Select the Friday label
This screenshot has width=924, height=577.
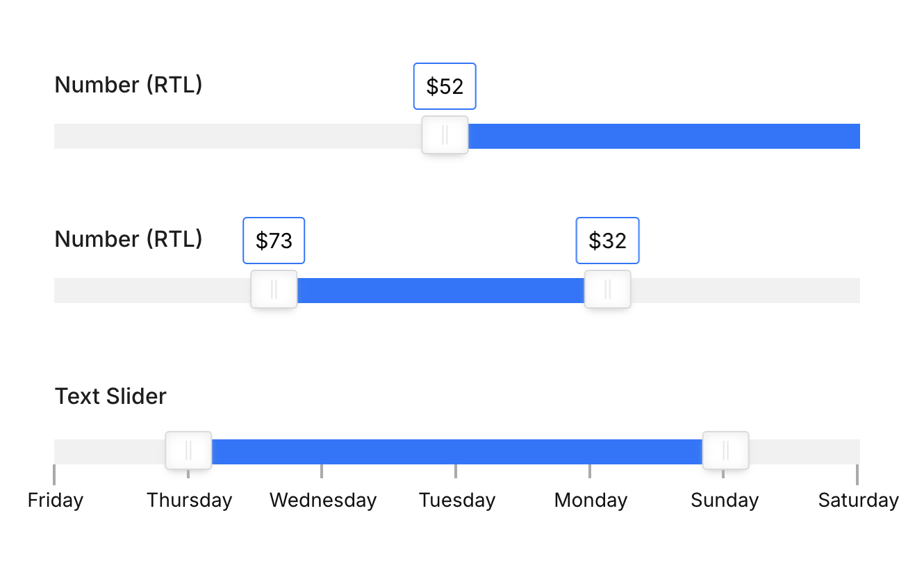click(x=56, y=501)
